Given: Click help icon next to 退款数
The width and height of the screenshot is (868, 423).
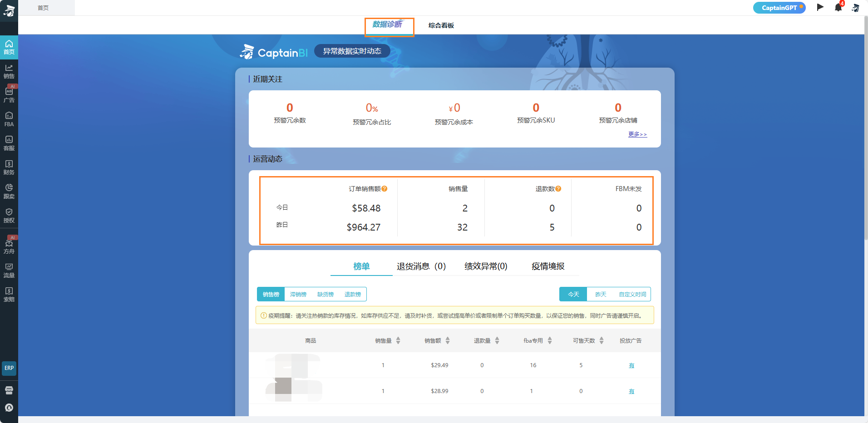Looking at the screenshot, I should point(558,189).
